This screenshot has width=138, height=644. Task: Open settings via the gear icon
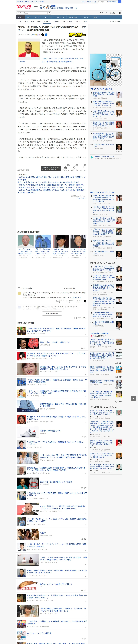(x=120, y=13)
